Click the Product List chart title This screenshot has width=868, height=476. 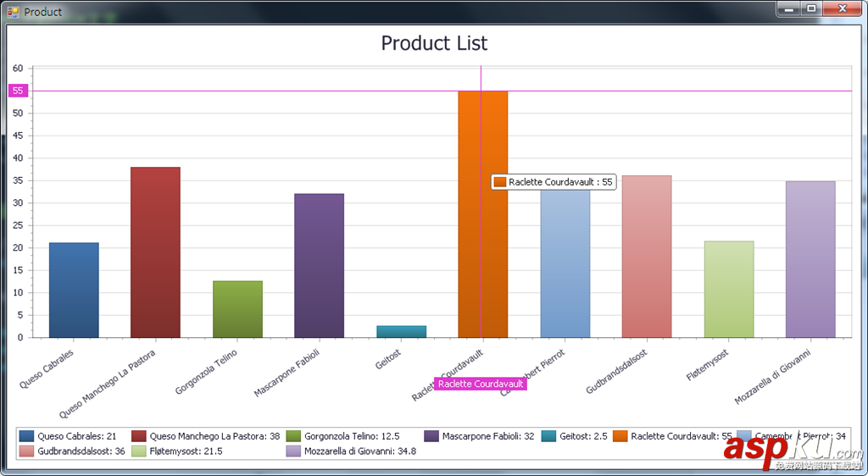coord(434,43)
